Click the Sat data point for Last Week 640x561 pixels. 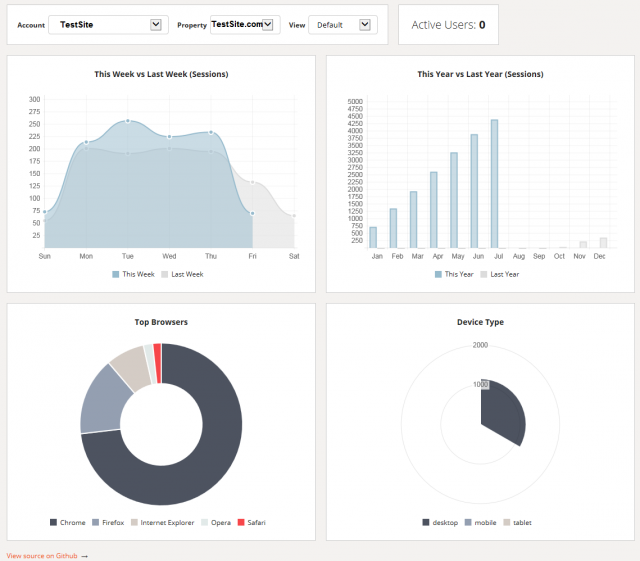pyautogui.click(x=294, y=216)
